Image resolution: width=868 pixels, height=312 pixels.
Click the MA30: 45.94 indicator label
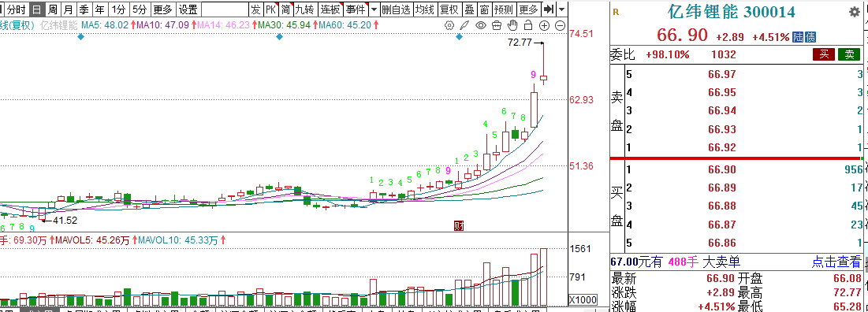[284, 25]
